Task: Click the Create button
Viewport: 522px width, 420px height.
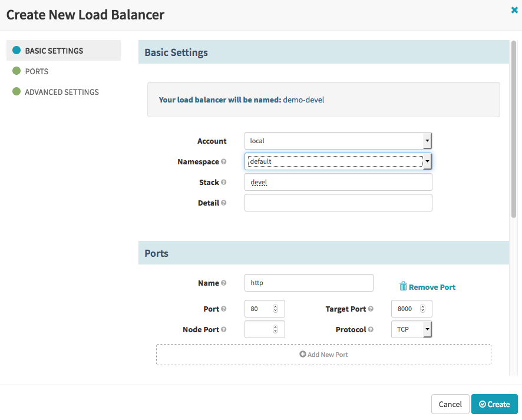Action: (494, 404)
